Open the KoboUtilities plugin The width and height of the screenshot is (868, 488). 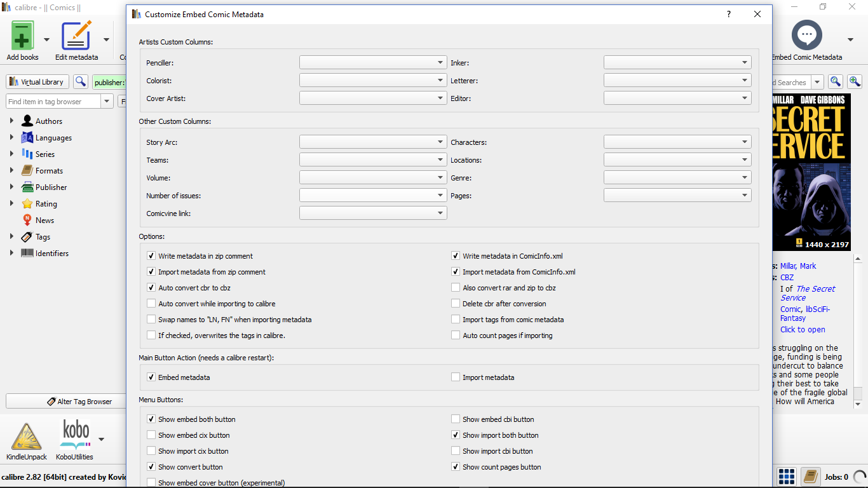74,437
